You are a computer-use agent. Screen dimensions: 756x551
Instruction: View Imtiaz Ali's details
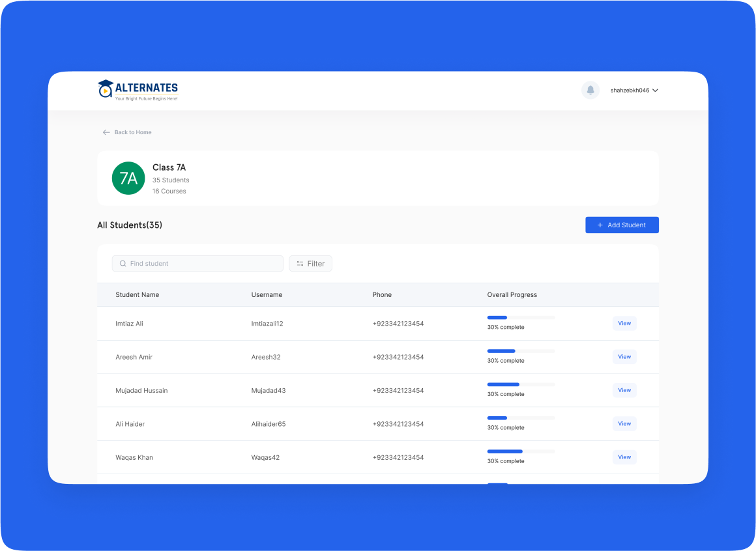624,324
